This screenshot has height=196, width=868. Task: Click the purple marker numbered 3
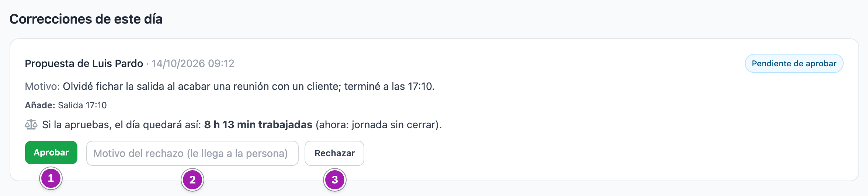click(335, 180)
